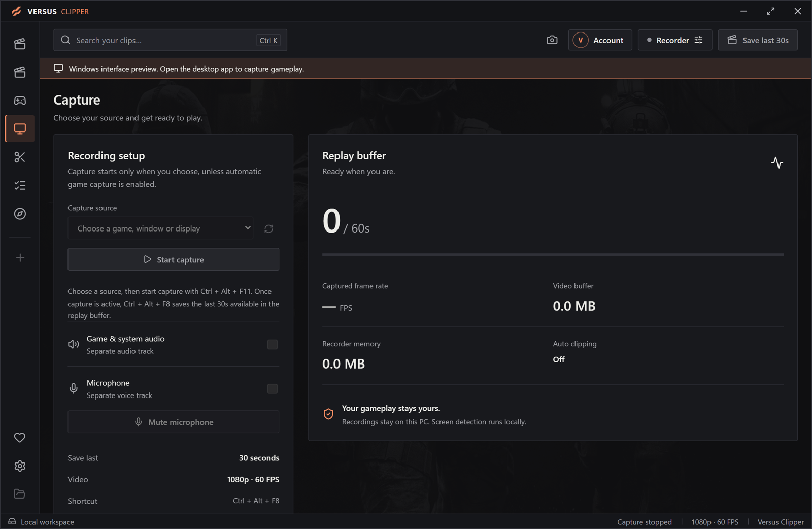Click the "Ctrl + Alt + F8" Shortcut value

pyautogui.click(x=256, y=501)
